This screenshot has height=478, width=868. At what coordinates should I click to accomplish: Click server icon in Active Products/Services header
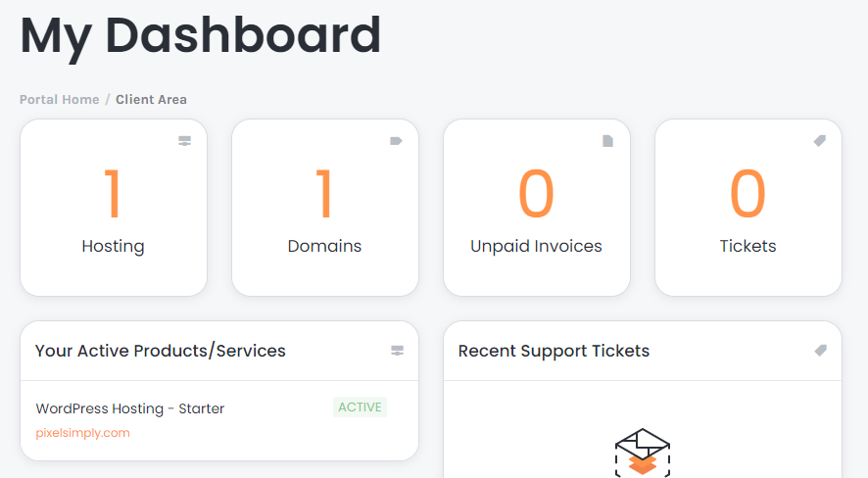click(398, 351)
